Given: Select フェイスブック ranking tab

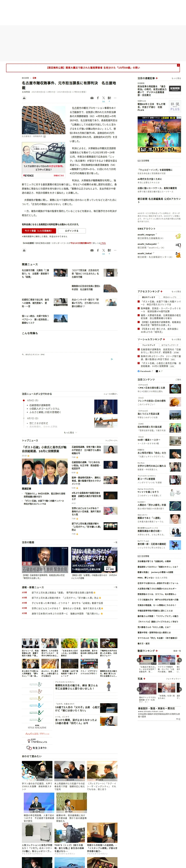Looking at the screenshot, I should [x=148, y=345].
